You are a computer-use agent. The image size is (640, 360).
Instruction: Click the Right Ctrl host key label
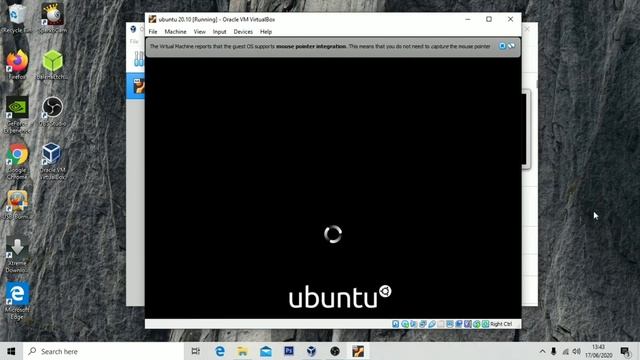[501, 324]
